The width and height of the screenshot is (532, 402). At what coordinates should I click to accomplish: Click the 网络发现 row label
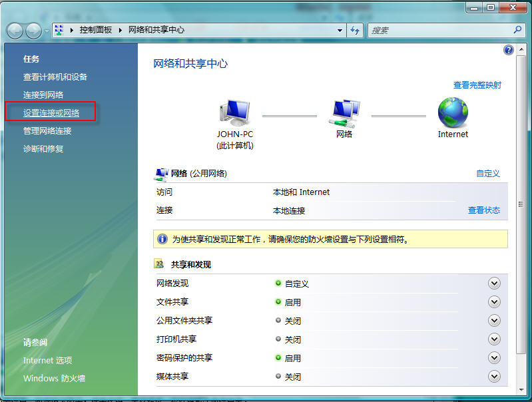coord(172,284)
